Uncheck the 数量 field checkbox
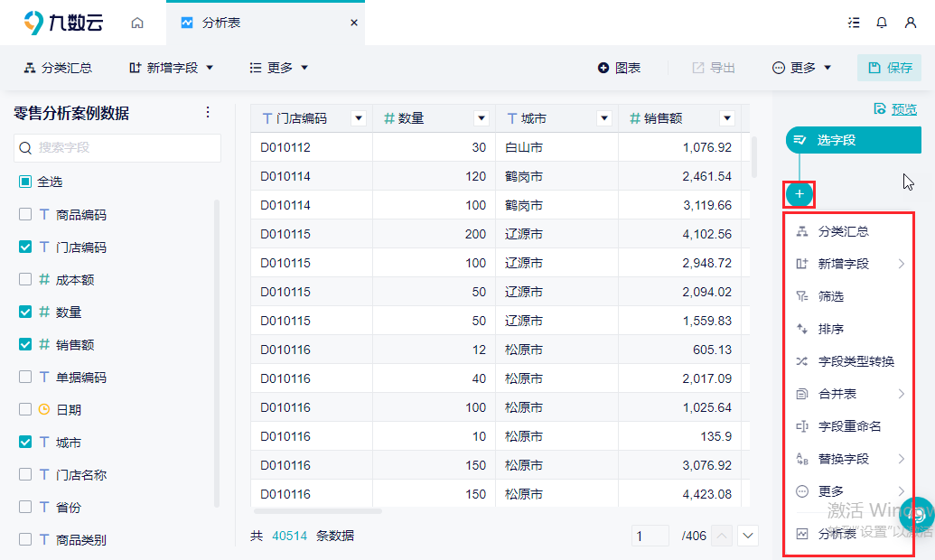935x560 pixels. 25,312
